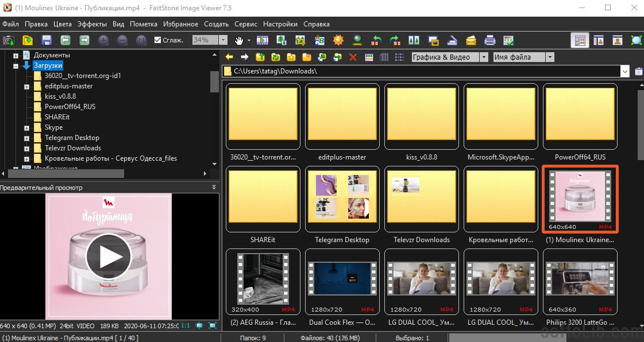Switch to details view mode
This screenshot has width=644, height=342.
coord(384,57)
